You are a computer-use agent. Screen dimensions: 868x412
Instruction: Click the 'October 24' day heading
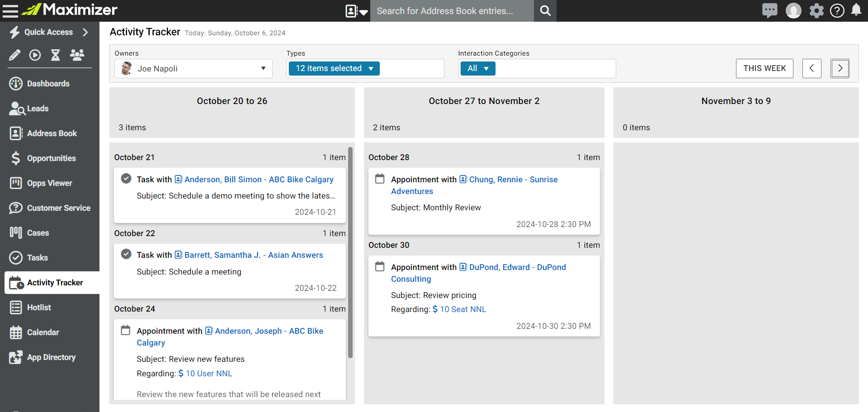[x=134, y=309]
